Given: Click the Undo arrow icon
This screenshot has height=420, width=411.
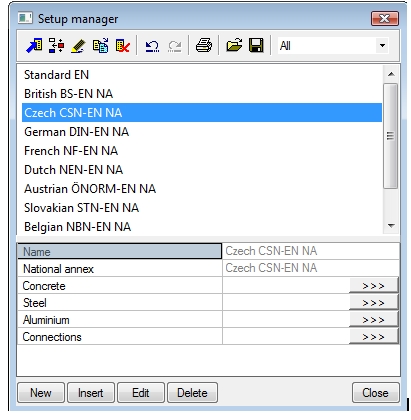Looking at the screenshot, I should [x=152, y=46].
